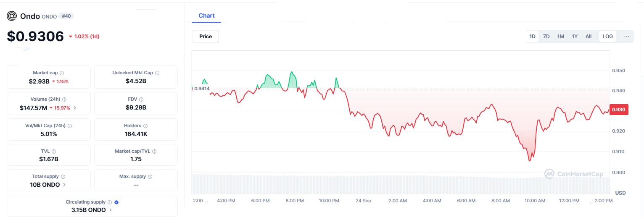Click the TVL info icon

54,152
